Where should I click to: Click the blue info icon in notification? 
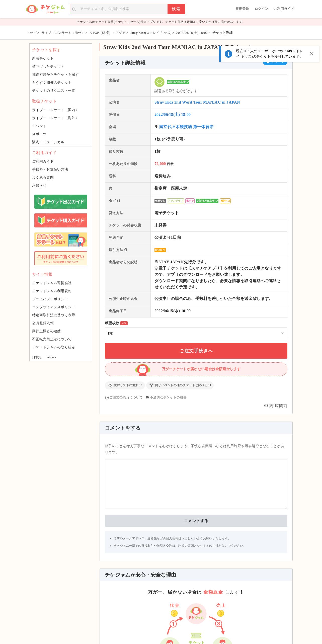[x=228, y=54]
